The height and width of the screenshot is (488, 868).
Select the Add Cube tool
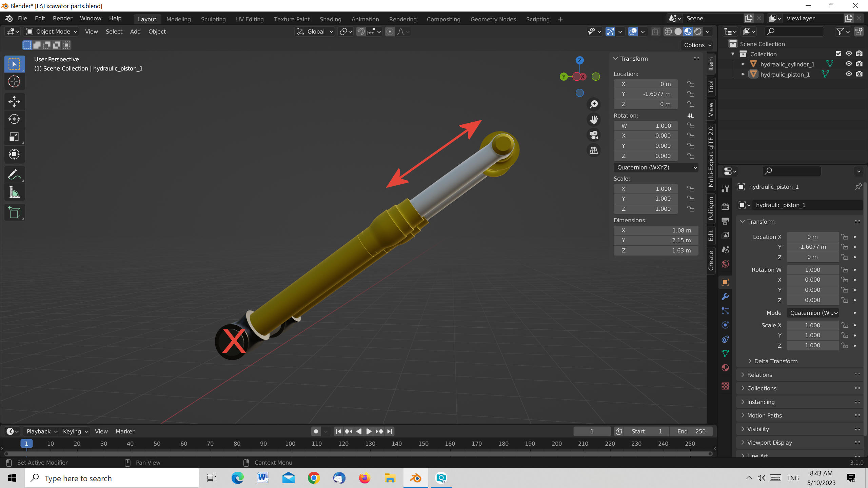tap(14, 212)
